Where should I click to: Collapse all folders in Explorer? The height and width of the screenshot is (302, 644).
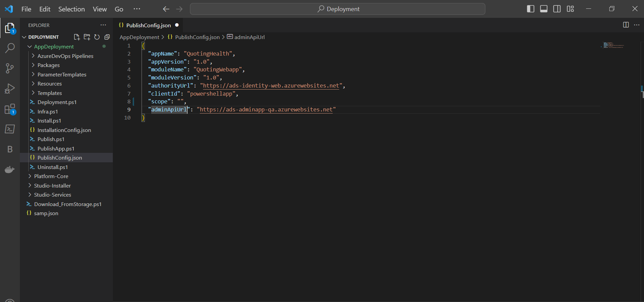coord(107,37)
